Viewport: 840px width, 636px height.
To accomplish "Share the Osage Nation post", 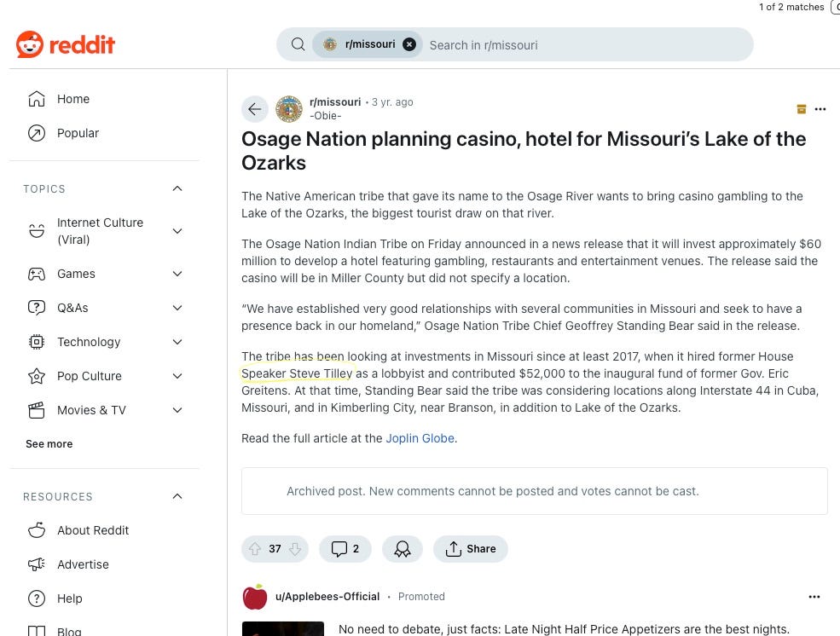I will (x=471, y=549).
